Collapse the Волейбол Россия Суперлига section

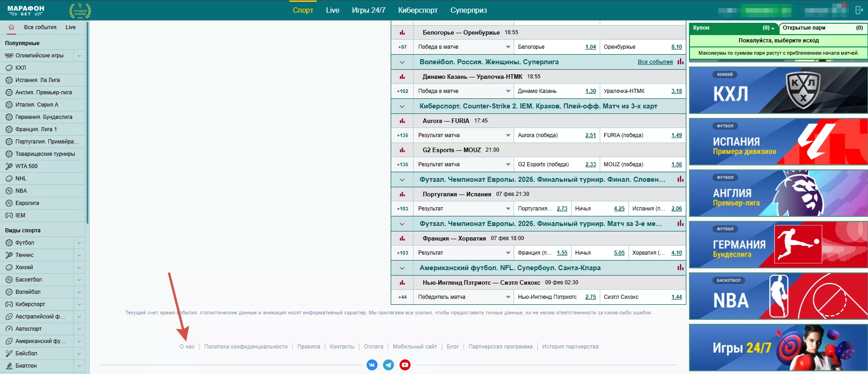click(x=402, y=62)
